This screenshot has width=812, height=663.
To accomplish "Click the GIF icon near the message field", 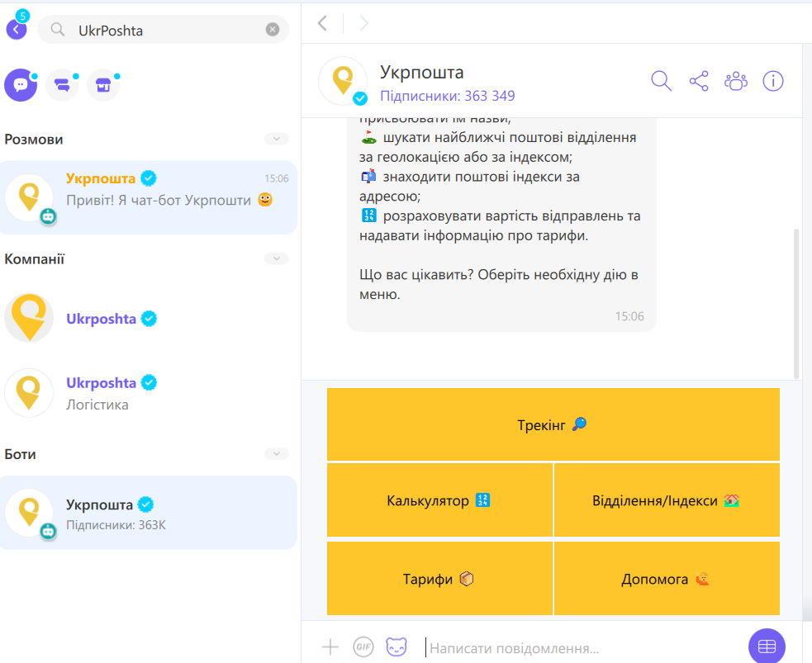I will click(363, 647).
